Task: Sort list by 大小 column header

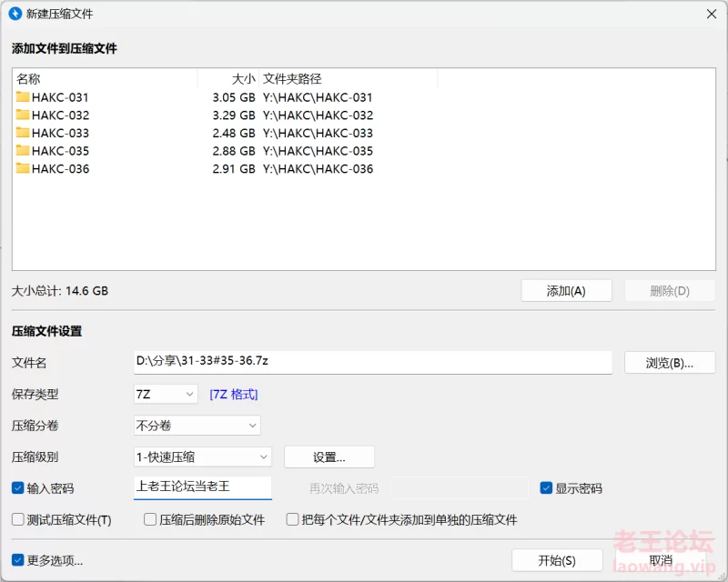Action: tap(228, 79)
